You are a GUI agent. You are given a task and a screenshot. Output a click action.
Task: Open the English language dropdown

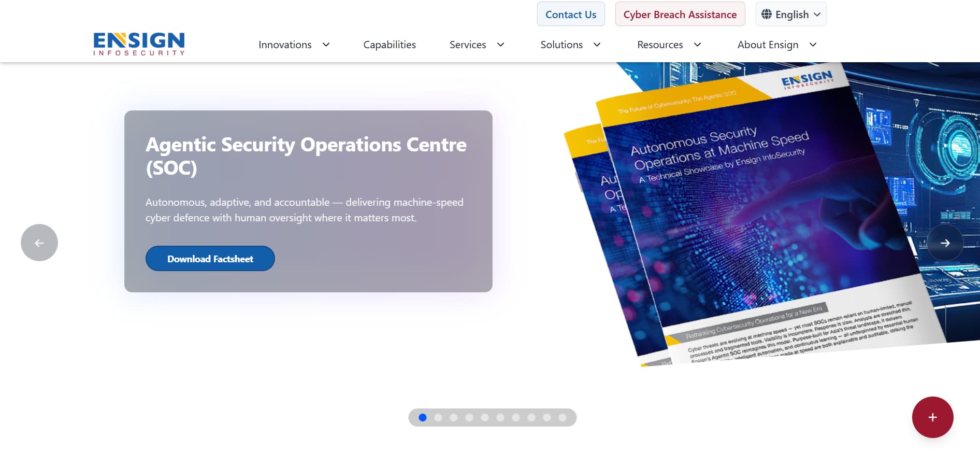tap(791, 14)
